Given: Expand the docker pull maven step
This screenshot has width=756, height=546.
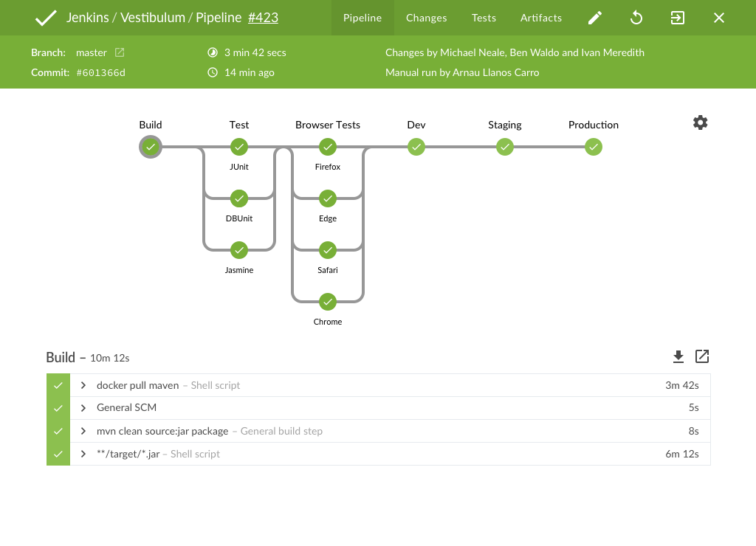Looking at the screenshot, I should point(83,385).
